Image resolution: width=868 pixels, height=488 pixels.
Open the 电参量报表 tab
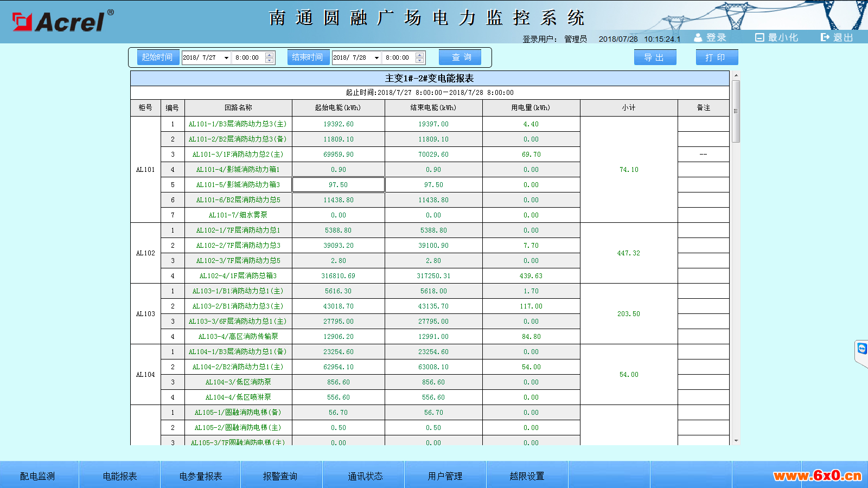(201, 476)
